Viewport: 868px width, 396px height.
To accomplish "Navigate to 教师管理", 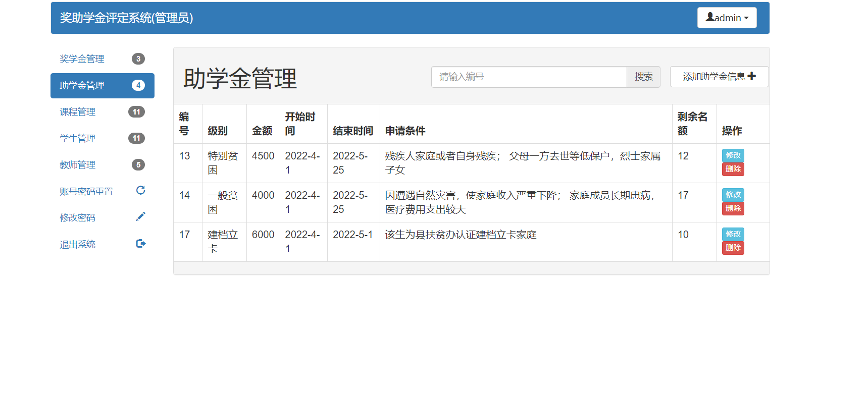I will pos(103,165).
